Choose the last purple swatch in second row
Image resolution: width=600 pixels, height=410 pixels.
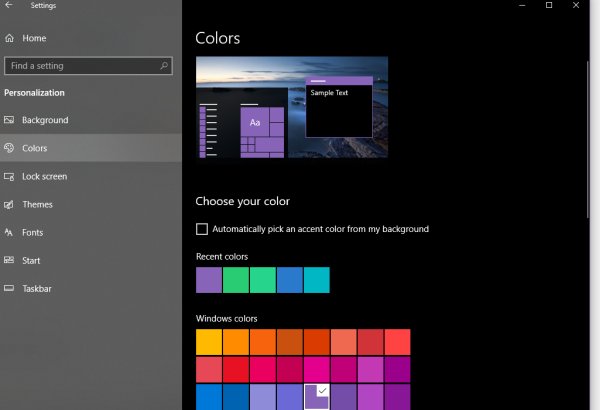pos(398,369)
